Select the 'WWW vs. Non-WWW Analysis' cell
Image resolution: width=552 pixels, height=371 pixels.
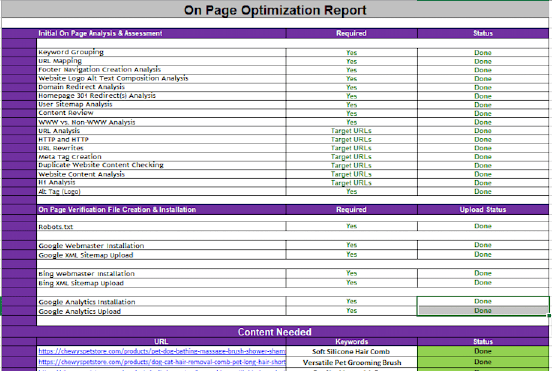tap(162, 122)
